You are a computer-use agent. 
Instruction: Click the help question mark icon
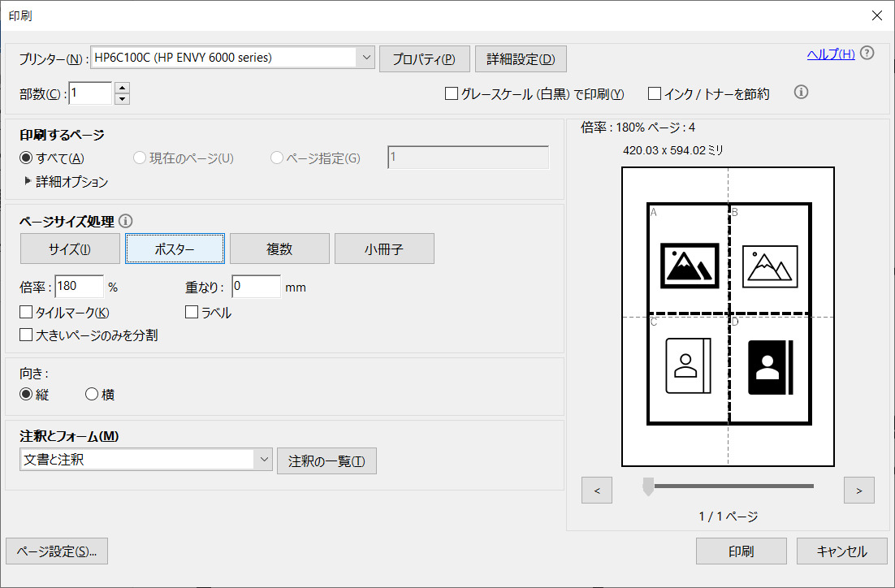click(867, 54)
